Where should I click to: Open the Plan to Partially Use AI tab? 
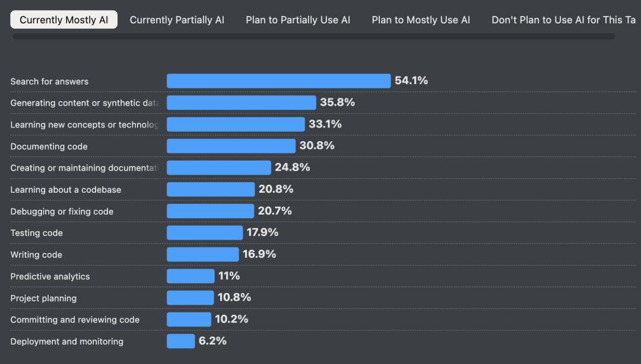click(298, 19)
